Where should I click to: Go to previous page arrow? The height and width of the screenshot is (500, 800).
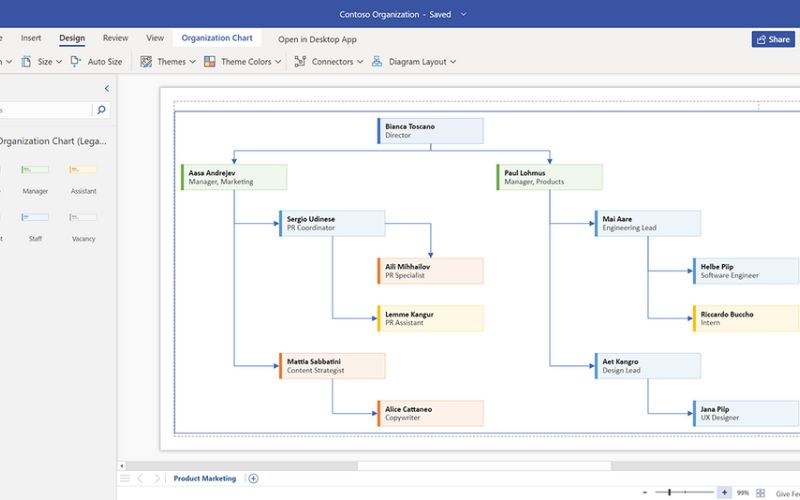point(140,479)
